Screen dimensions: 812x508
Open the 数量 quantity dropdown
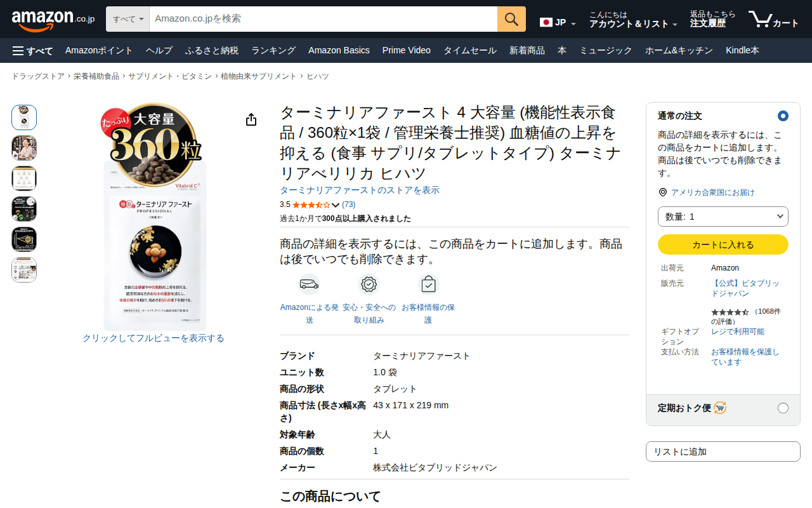723,217
